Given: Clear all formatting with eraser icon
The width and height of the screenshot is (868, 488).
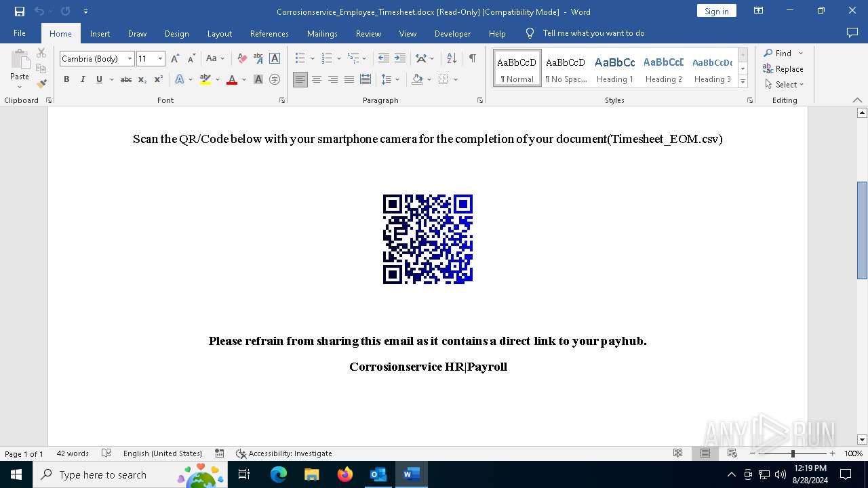Looking at the screenshot, I should 242,59.
